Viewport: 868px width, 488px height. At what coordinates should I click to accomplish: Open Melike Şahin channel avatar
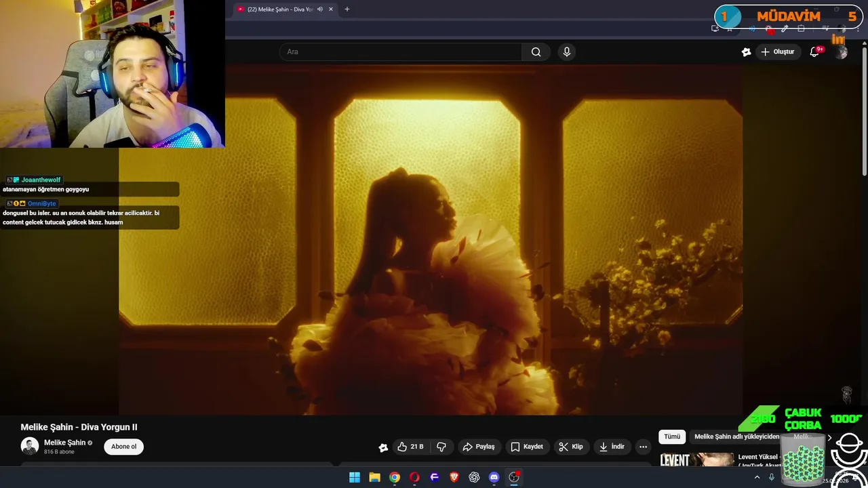point(30,446)
